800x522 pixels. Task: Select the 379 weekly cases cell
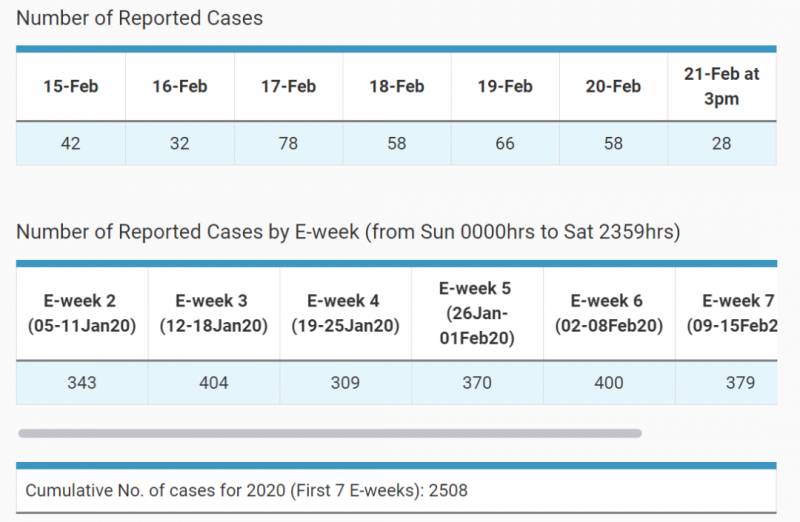pos(740,383)
